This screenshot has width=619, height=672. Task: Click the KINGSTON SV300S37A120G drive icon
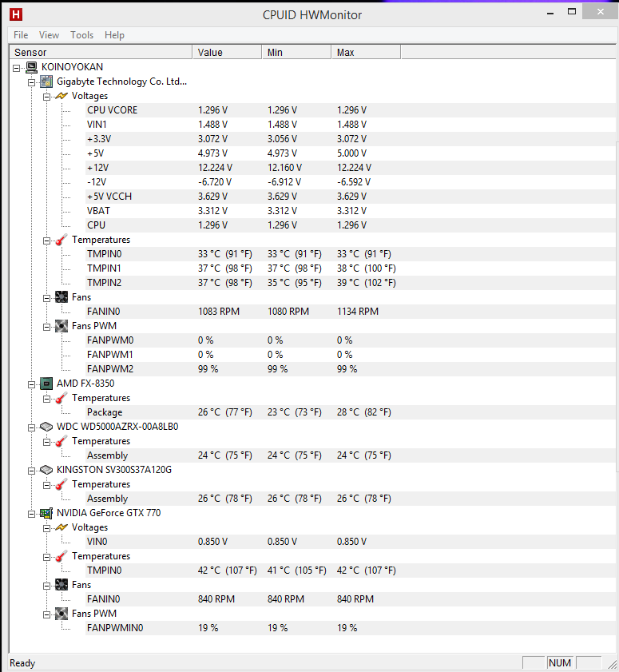click(46, 470)
